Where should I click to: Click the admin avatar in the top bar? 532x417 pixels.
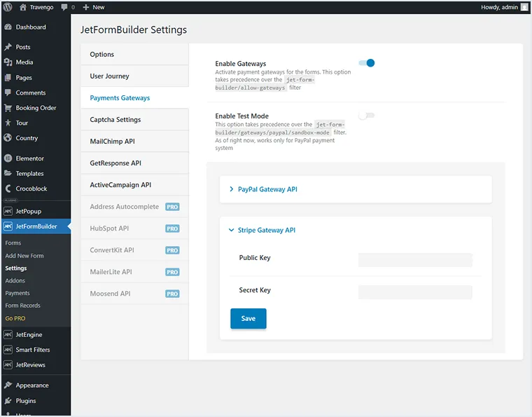coord(524,7)
